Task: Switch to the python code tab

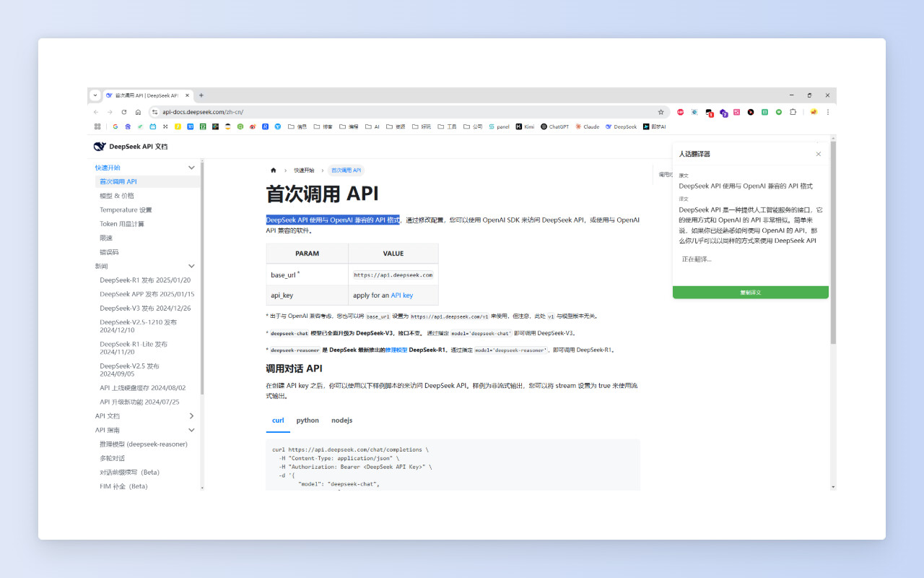Action: coord(308,420)
